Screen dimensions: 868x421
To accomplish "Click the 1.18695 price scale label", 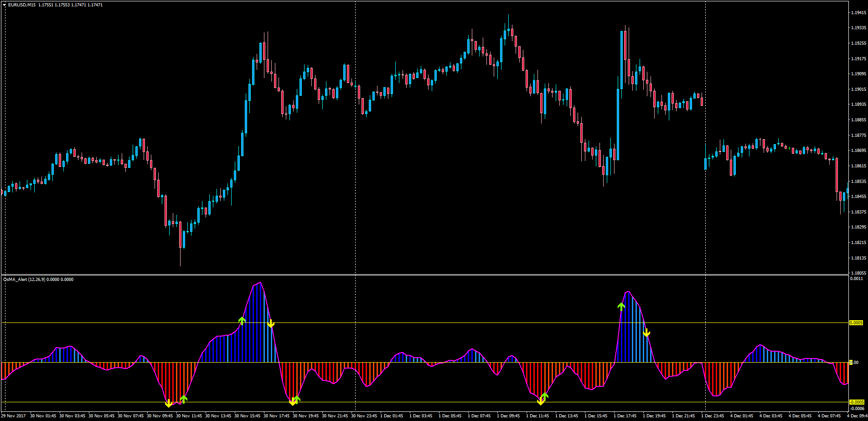I will click(x=858, y=151).
